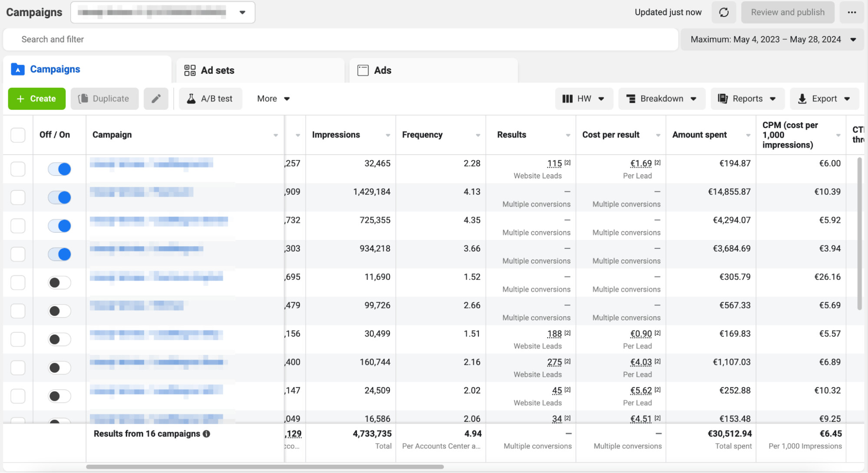Open the 275 Website Leads result link
The height and width of the screenshot is (473, 868).
(554, 362)
